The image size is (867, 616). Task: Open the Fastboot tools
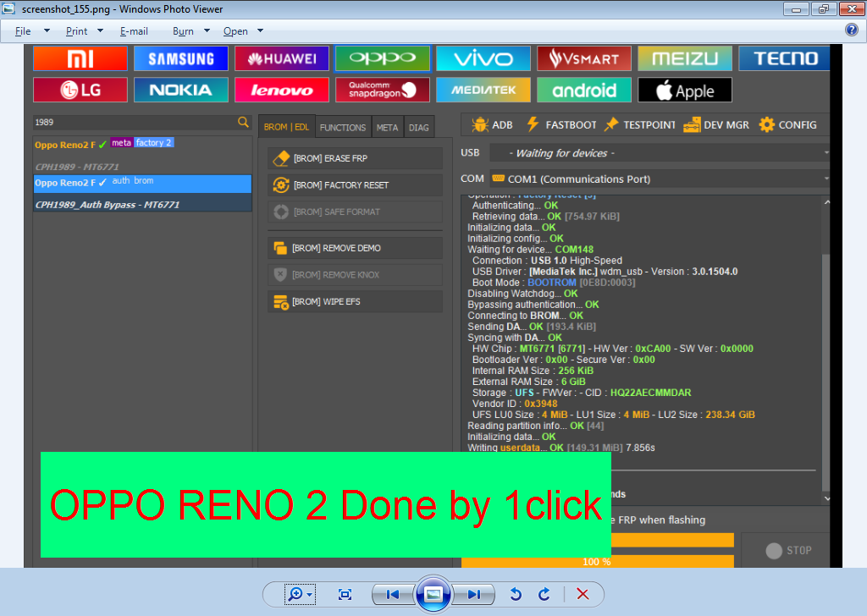point(561,125)
